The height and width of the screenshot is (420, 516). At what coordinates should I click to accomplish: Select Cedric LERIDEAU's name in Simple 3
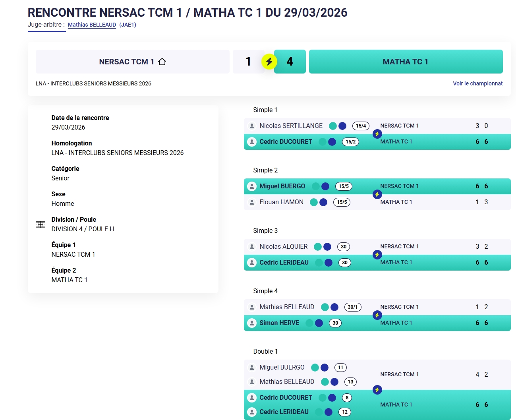click(284, 263)
